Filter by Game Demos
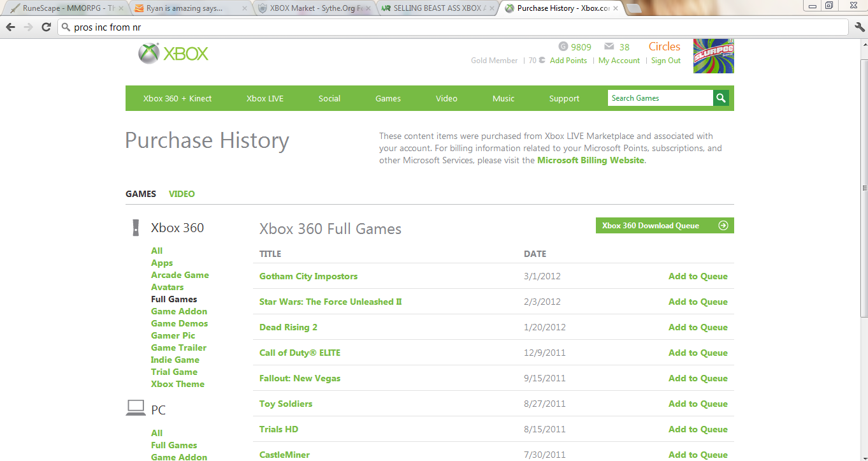 coord(179,323)
